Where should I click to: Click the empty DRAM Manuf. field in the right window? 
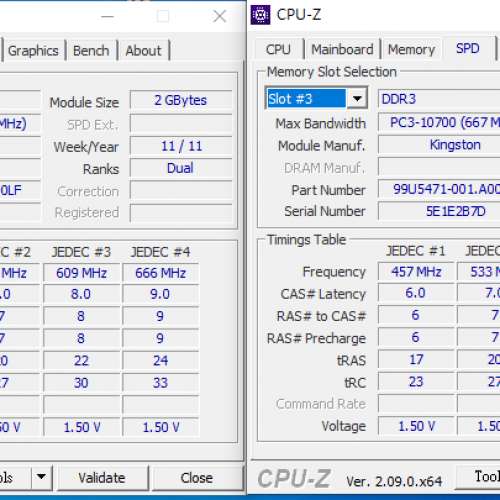[439, 167]
